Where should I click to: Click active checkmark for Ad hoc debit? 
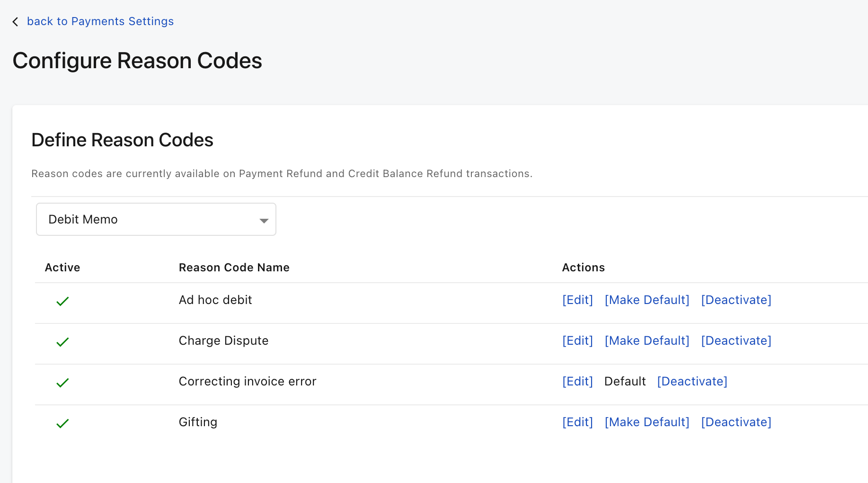pyautogui.click(x=62, y=301)
